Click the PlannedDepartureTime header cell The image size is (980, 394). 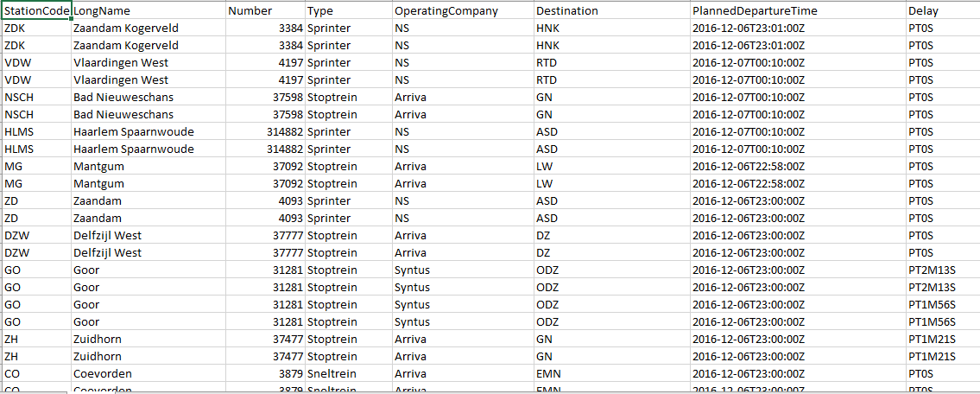[796, 11]
